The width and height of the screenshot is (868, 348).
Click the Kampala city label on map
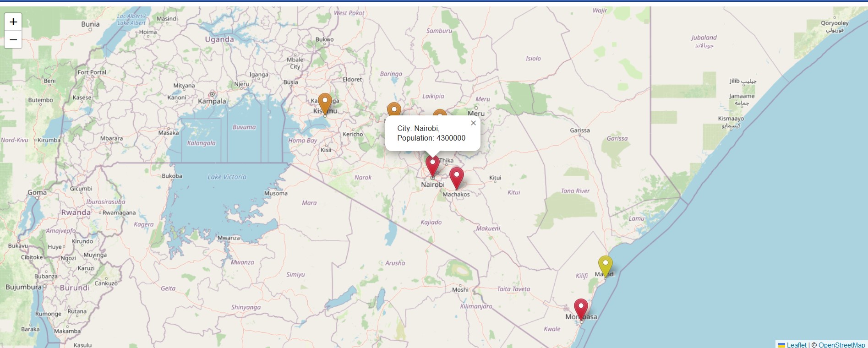pos(212,101)
